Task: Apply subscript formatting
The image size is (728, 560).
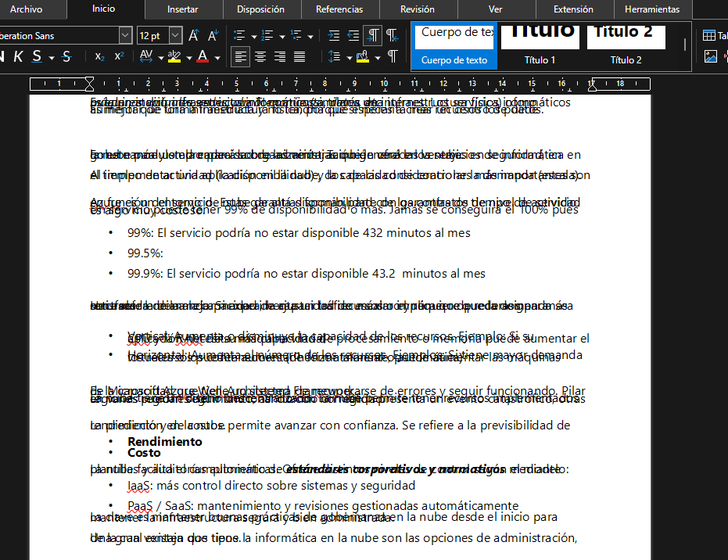Action: (x=100, y=57)
